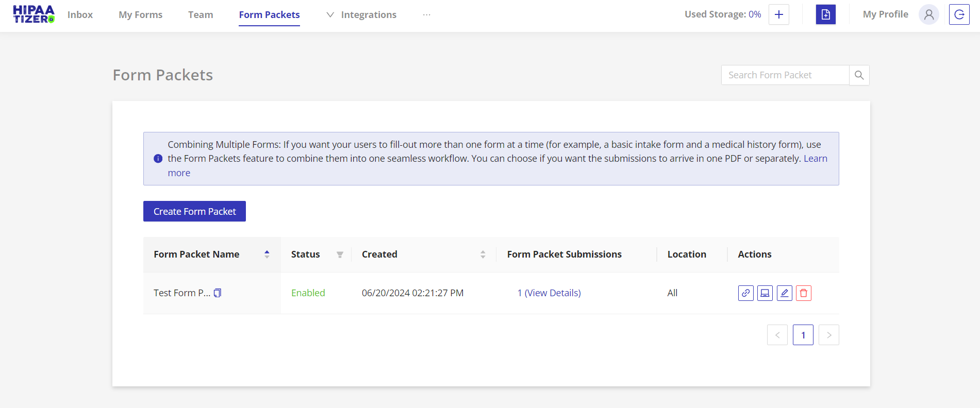The image size is (980, 408).
Task: Go to My Forms tab
Action: pos(140,15)
